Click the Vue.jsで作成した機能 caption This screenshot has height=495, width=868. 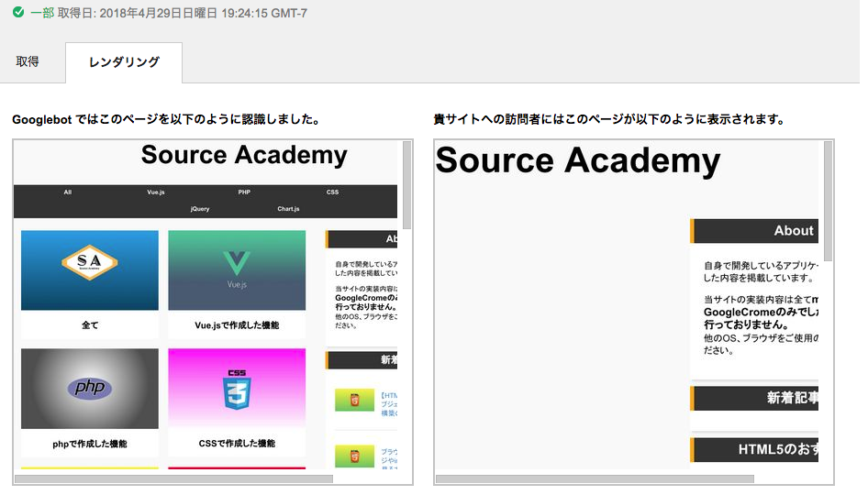pos(237,325)
